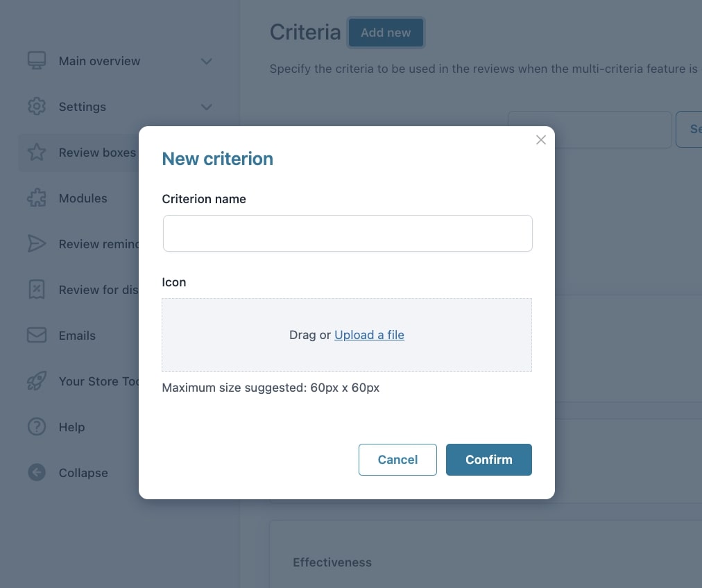Expand the Main overview chevron

point(206,61)
